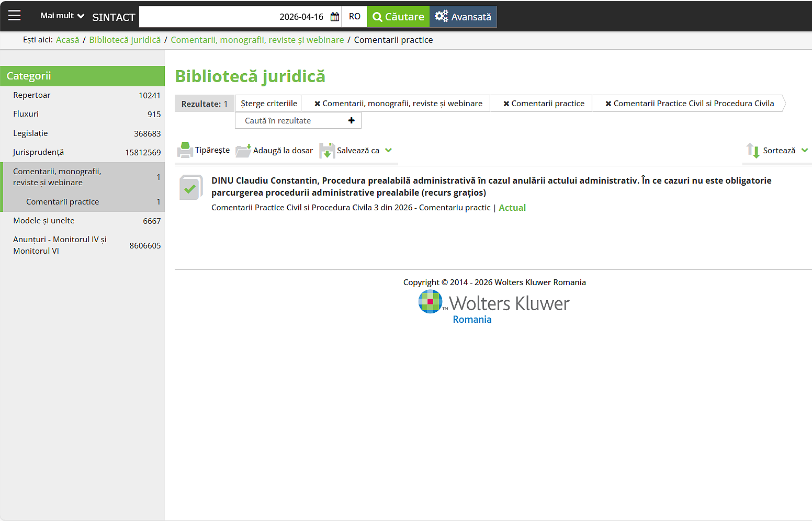Expand the Salvează ca dropdown arrow
The width and height of the screenshot is (812, 521).
click(x=388, y=150)
